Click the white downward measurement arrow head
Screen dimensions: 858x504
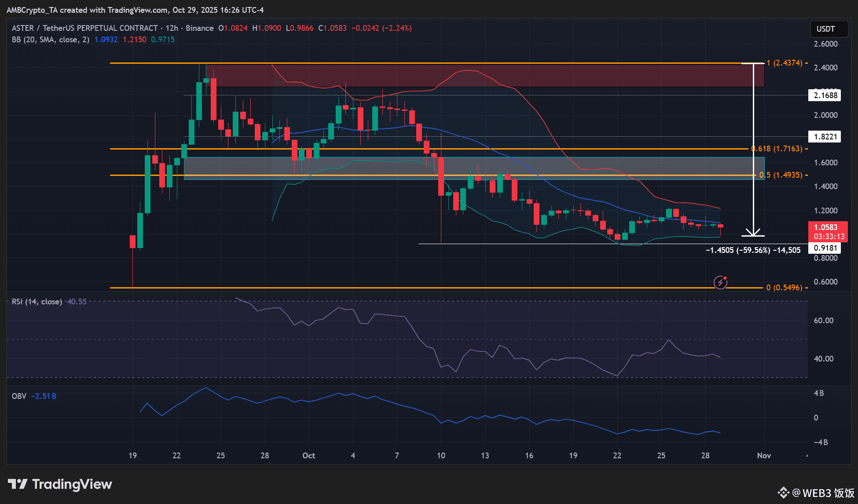pyautogui.click(x=753, y=232)
